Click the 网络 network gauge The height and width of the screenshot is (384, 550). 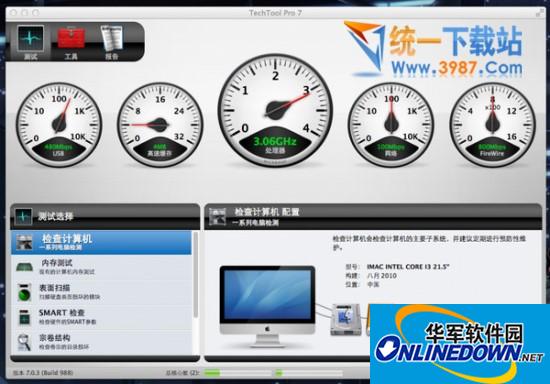pos(391,124)
